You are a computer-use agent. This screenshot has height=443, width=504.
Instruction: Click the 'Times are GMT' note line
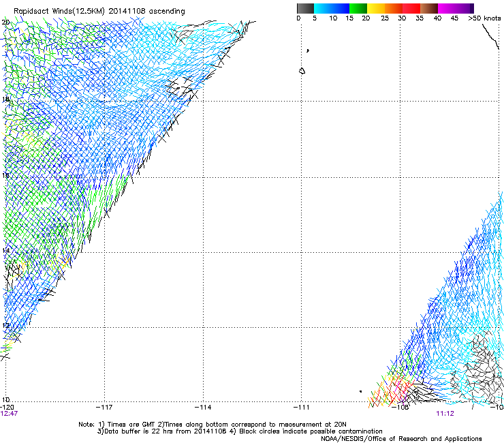(x=212, y=425)
